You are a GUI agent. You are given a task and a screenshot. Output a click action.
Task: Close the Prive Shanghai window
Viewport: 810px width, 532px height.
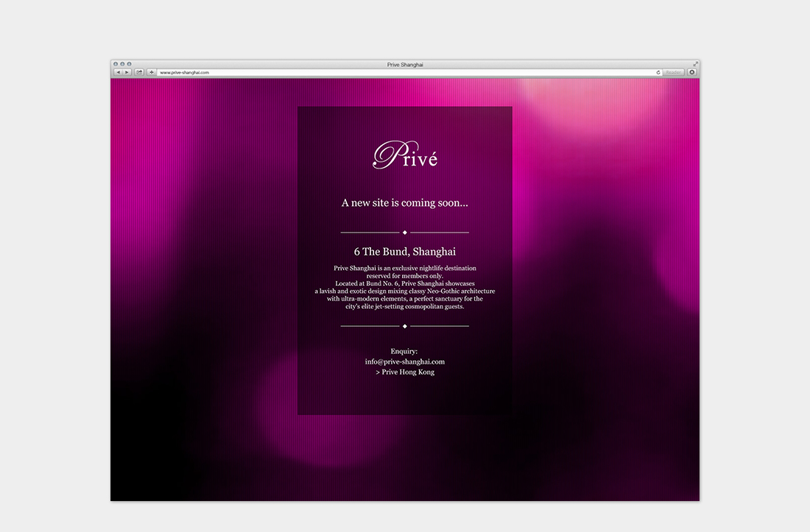pos(115,64)
